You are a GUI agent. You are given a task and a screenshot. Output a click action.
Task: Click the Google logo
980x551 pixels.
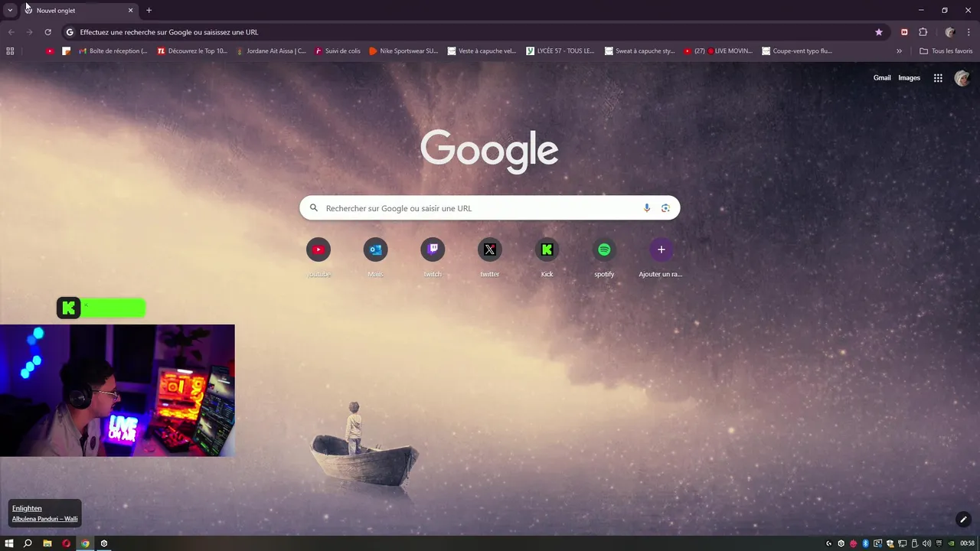coord(489,151)
